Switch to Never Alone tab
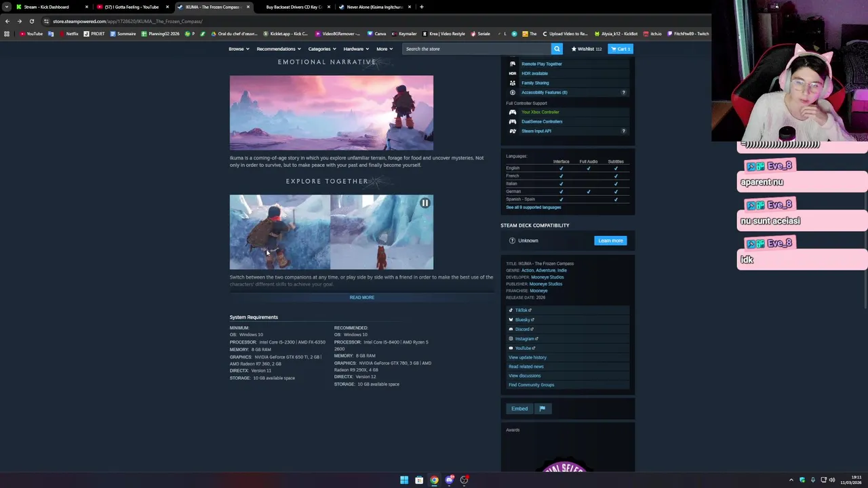The height and width of the screenshot is (488, 868). pos(374,7)
